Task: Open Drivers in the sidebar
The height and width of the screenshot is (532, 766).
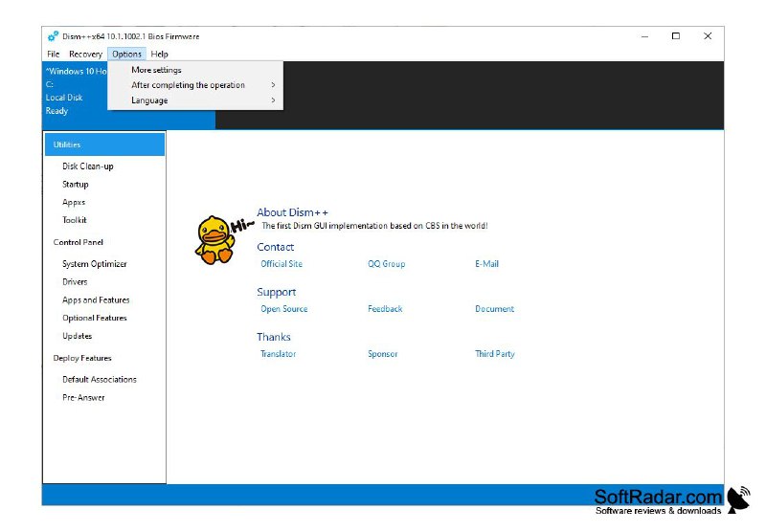Action: point(75,282)
